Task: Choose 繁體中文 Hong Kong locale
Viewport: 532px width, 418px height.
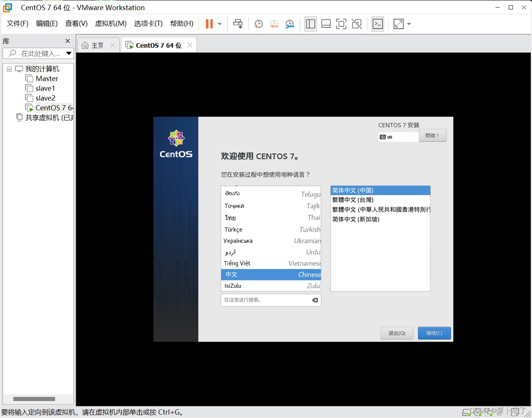Action: (380, 210)
